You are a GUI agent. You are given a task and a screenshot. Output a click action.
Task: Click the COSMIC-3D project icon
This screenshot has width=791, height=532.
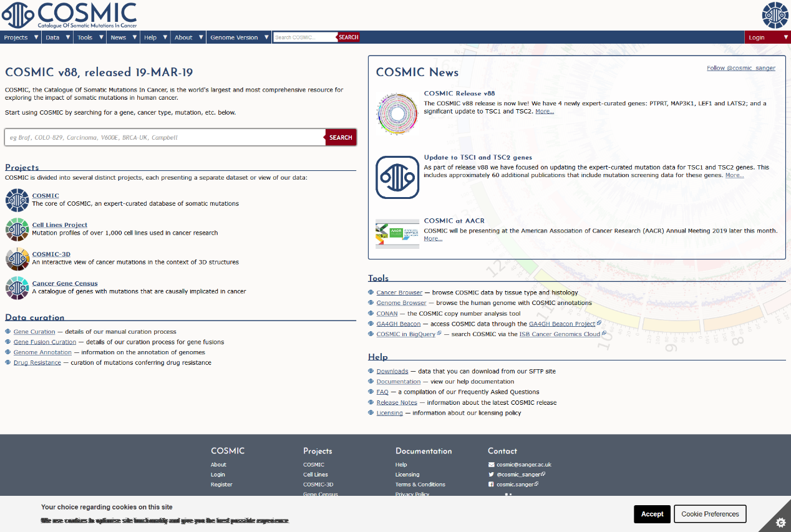click(x=17, y=259)
